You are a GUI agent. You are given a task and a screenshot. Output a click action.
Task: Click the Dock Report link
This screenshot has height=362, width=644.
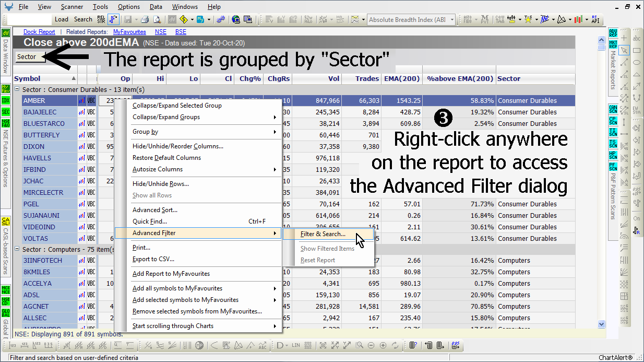(x=39, y=32)
